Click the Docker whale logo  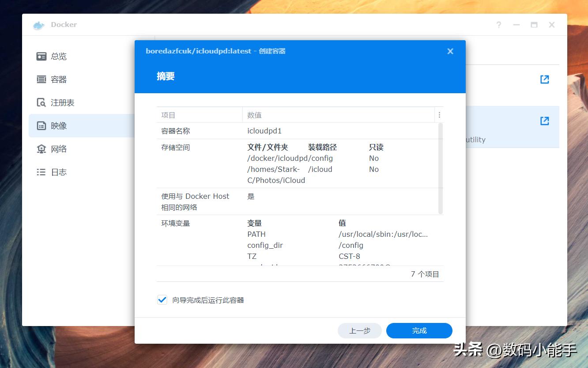click(38, 25)
